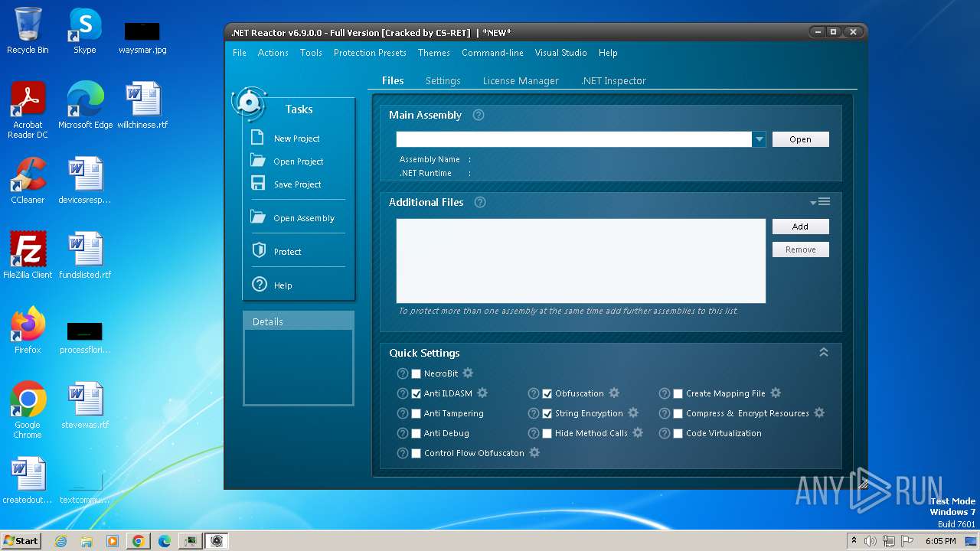Click the Open Project folder icon
This screenshot has width=980, height=551.
[258, 161]
